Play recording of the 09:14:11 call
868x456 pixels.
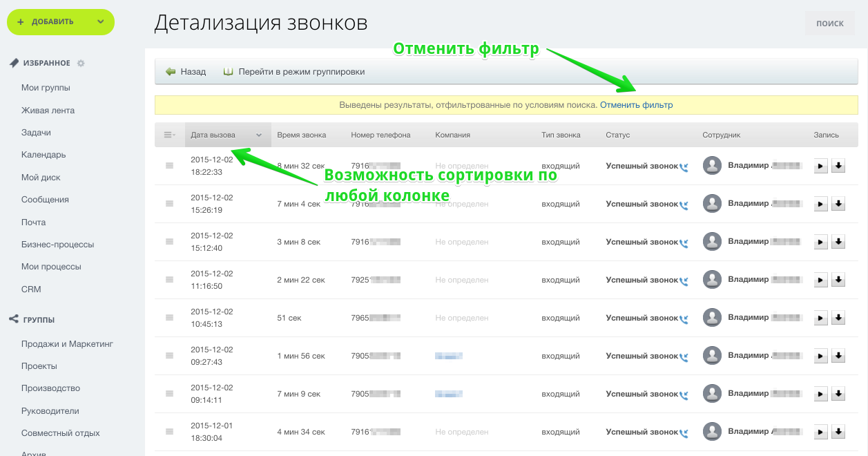(822, 394)
